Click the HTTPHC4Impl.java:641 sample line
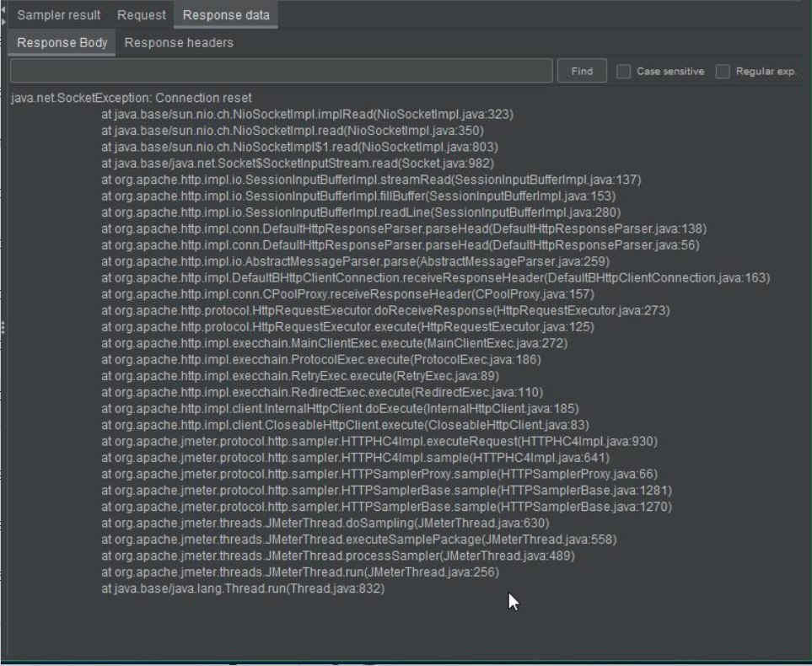The image size is (812, 666). coord(356,459)
